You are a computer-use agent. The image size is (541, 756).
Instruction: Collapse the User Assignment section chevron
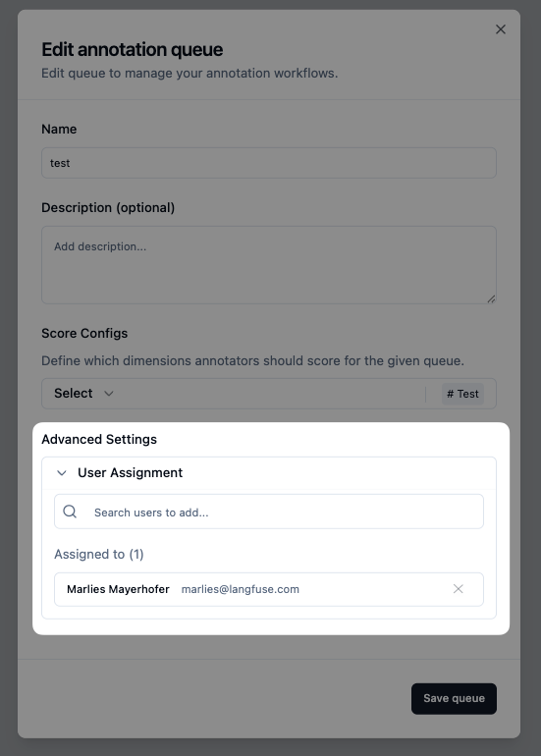pos(61,472)
